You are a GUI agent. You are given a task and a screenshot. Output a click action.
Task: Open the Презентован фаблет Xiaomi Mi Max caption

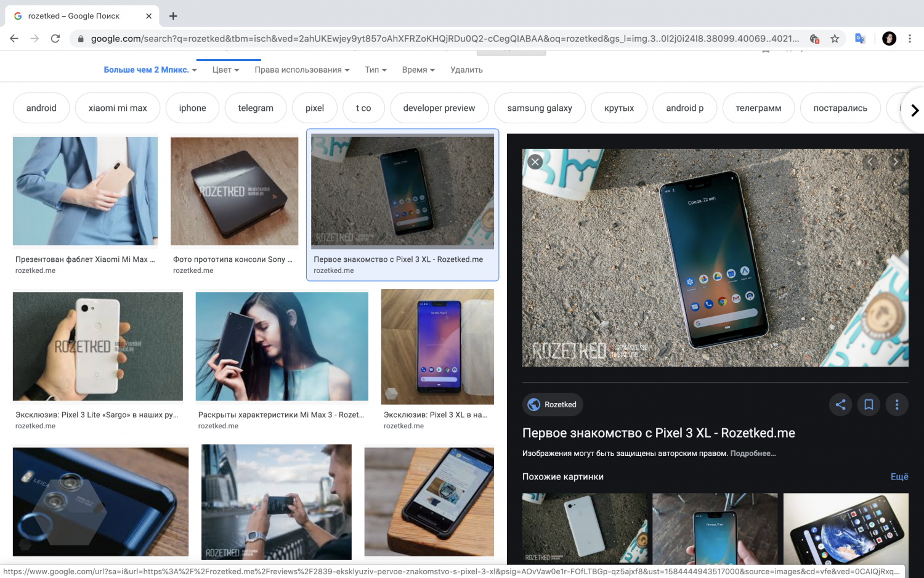(x=85, y=259)
